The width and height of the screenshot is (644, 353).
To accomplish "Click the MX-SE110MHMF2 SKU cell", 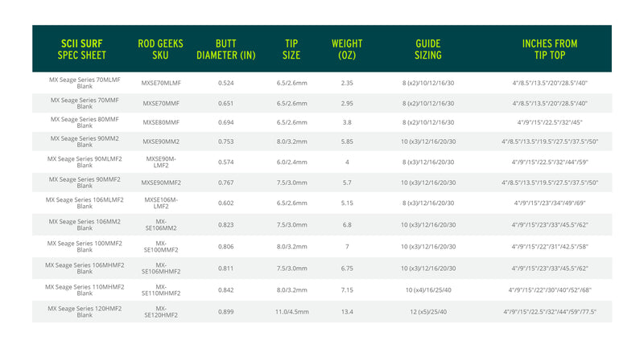I will (161, 289).
